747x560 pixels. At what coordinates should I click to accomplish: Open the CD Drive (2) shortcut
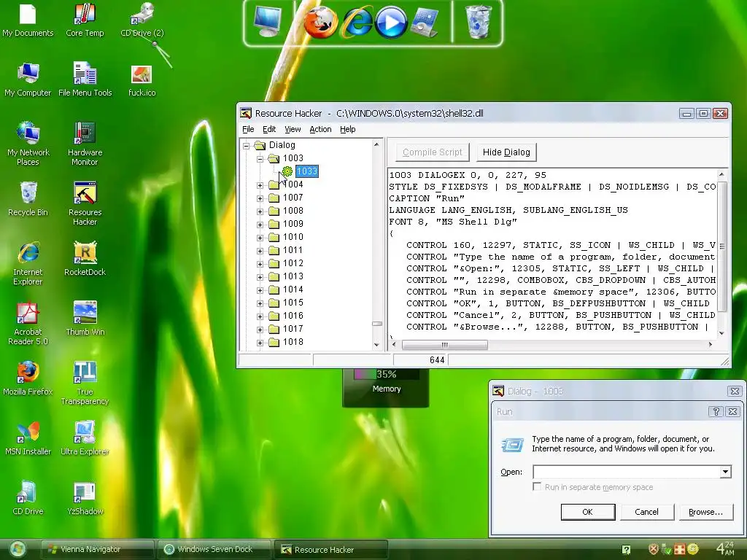[142, 20]
